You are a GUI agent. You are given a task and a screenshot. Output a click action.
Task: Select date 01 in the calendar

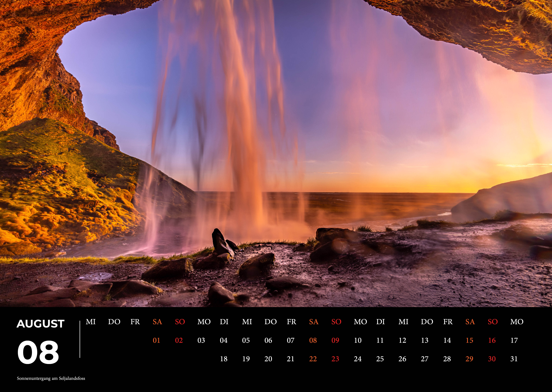coord(156,340)
